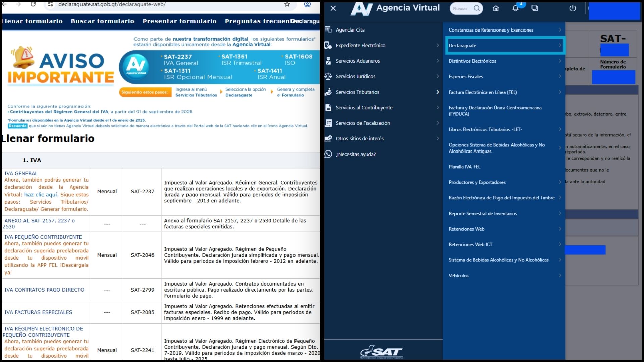Click the Otros sitios de interés icon
Screen dimensions: 644x362
pyautogui.click(x=328, y=138)
